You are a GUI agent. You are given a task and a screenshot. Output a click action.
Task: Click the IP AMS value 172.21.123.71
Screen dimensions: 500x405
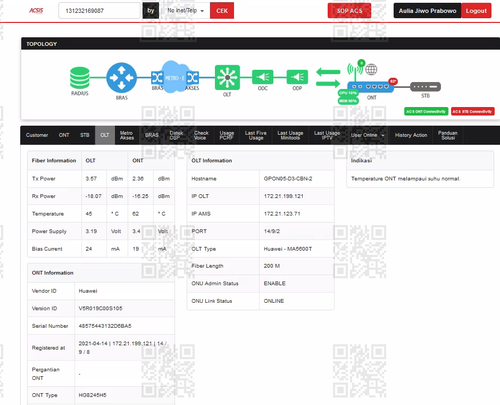click(x=282, y=214)
